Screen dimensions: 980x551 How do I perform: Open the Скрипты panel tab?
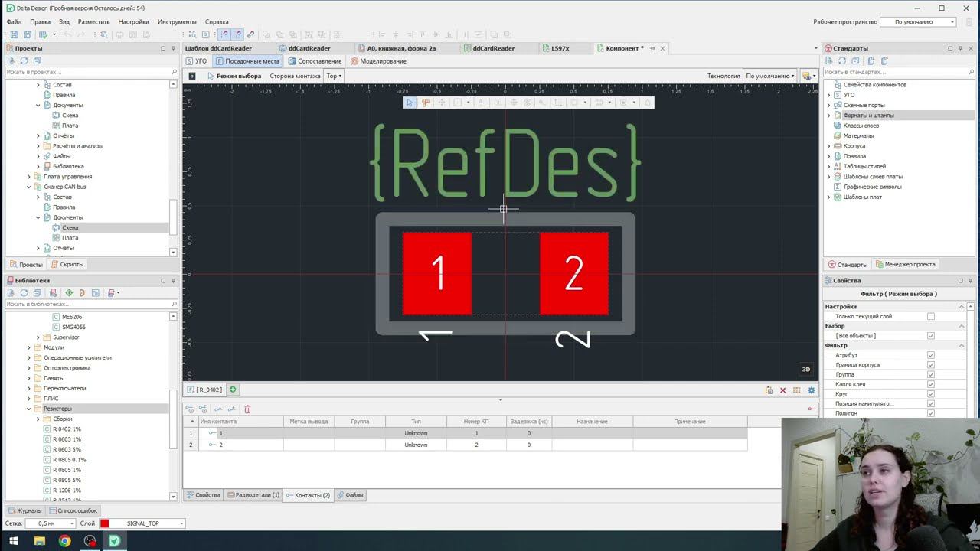pos(67,264)
